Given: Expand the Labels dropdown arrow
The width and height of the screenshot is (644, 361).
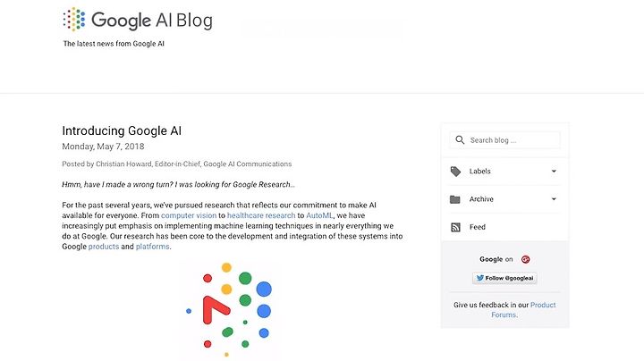Looking at the screenshot, I should coord(554,171).
